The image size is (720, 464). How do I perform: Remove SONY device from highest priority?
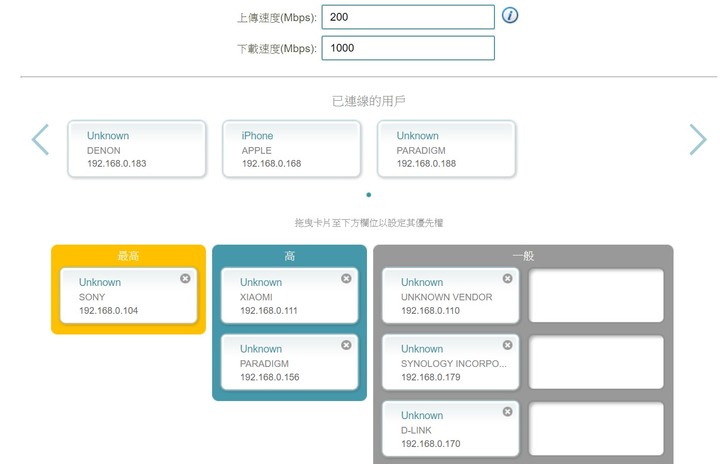[185, 278]
